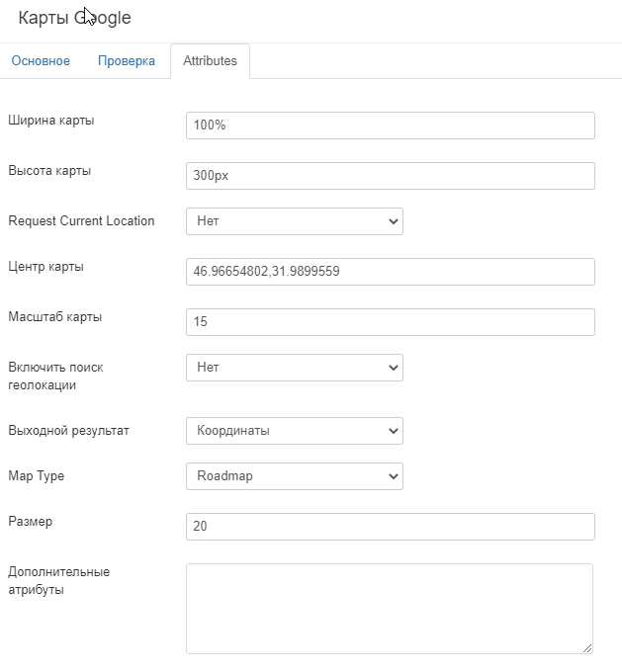Select the Attributes tab
Screen dimensions: 622x672
click(x=210, y=61)
